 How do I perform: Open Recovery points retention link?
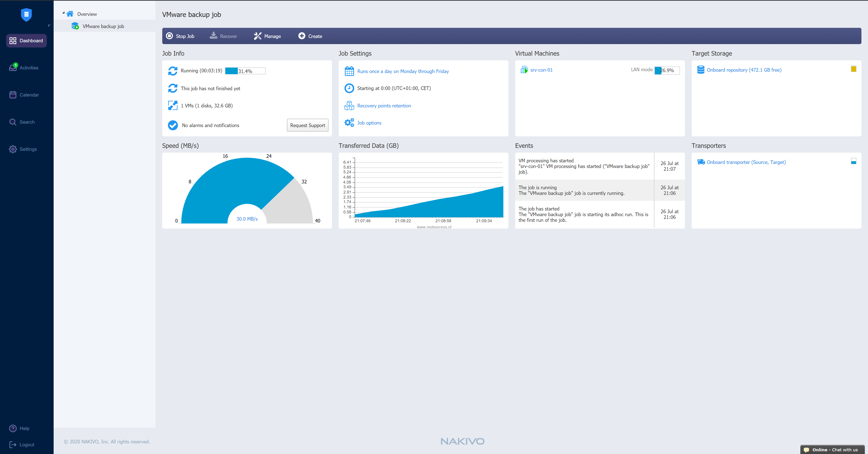[x=384, y=106]
